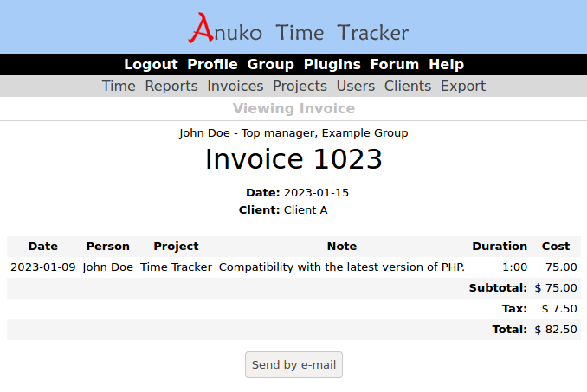This screenshot has height=392, width=587.
Task: Open the Help link
Action: click(446, 64)
